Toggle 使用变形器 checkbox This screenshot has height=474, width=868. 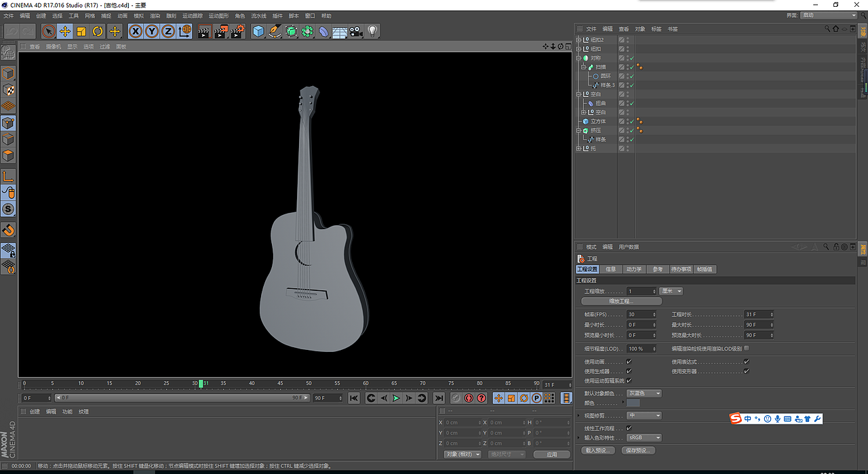tap(746, 371)
